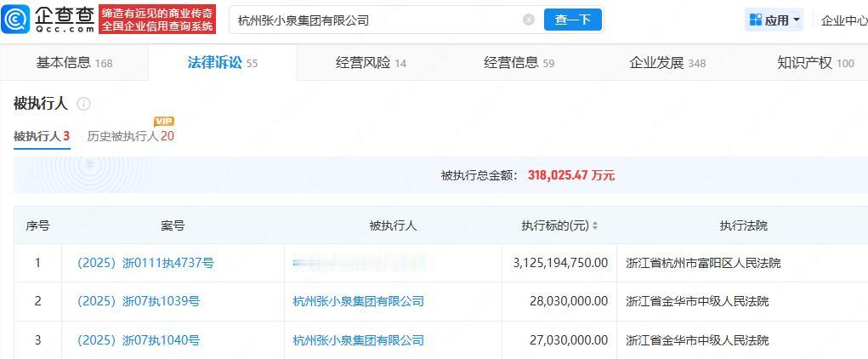868x359 pixels.
Task: Open case (2025) 浙0111执4737号
Action: (x=145, y=263)
